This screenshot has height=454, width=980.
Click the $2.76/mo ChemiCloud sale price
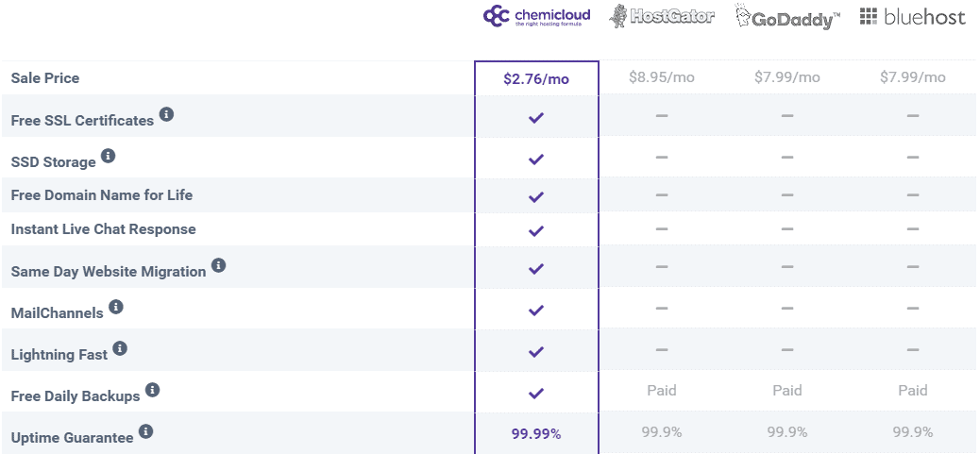click(x=536, y=79)
